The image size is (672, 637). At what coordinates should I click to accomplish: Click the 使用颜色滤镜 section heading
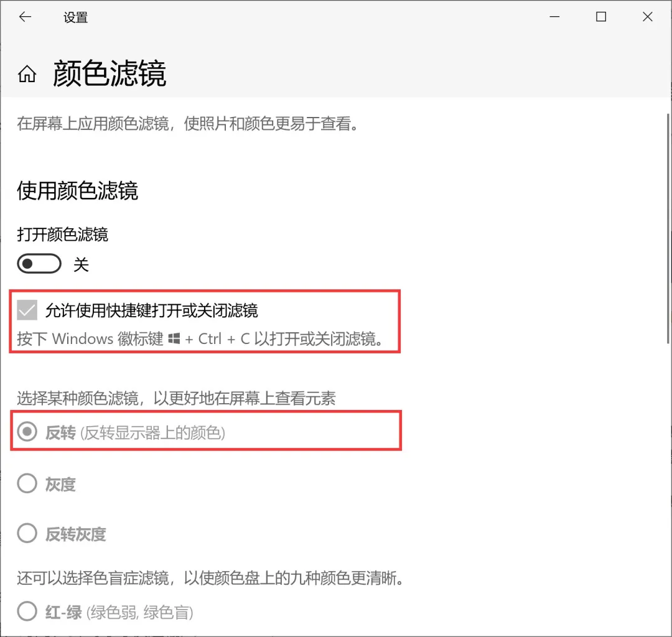[77, 190]
